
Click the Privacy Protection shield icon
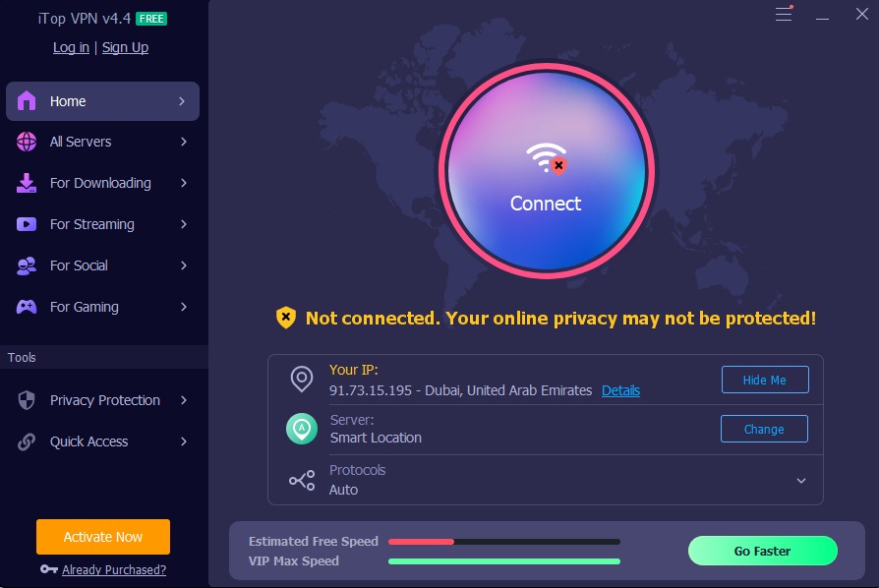[27, 400]
